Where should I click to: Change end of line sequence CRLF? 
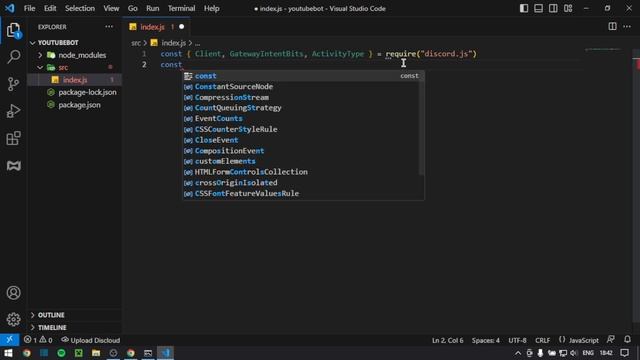(x=542, y=340)
